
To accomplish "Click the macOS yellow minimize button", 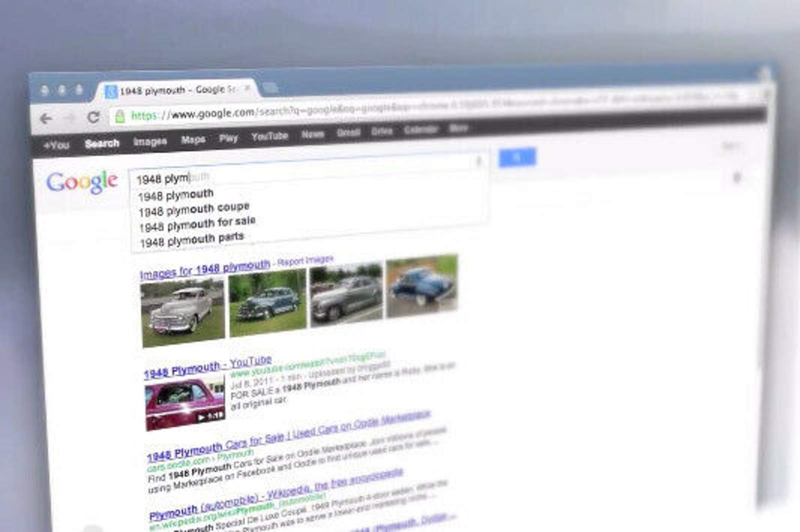I will point(62,90).
